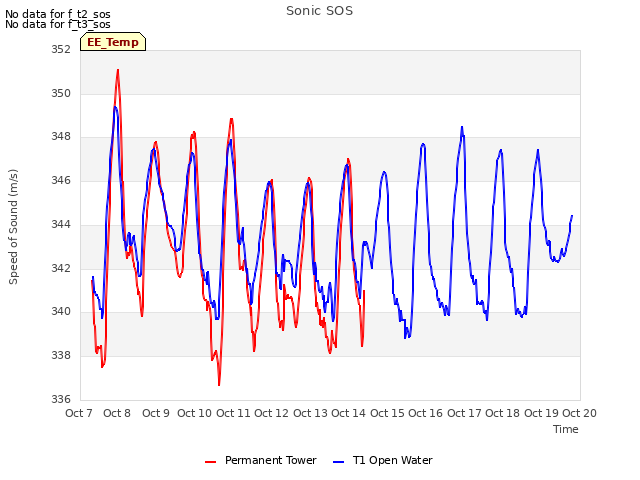Click the 346 y-axis tick label
The width and height of the screenshot is (640, 480).
coord(61,180)
